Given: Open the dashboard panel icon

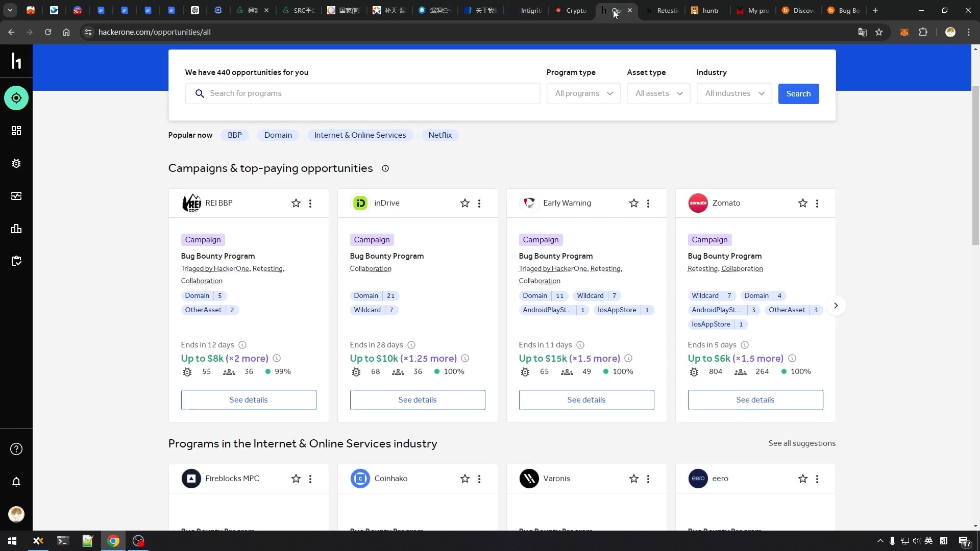Looking at the screenshot, I should click(x=16, y=131).
